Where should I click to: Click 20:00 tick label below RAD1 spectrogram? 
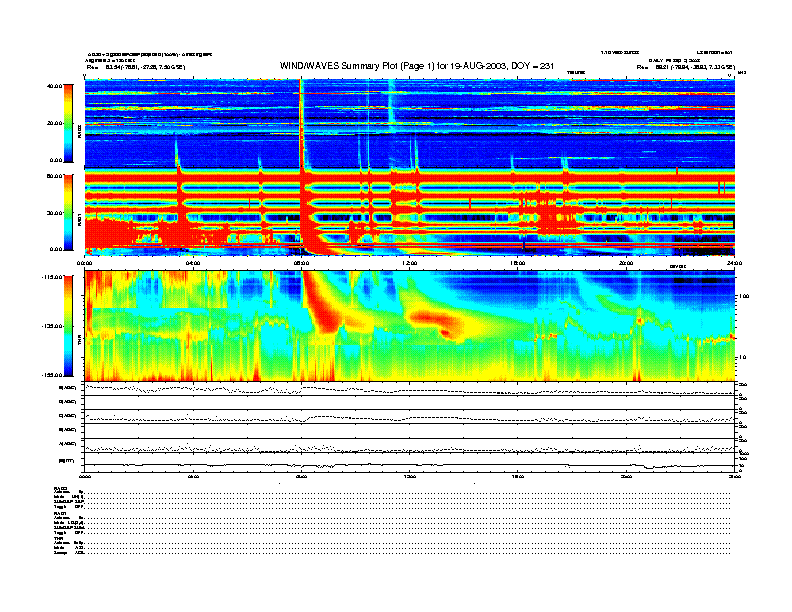coord(626,263)
